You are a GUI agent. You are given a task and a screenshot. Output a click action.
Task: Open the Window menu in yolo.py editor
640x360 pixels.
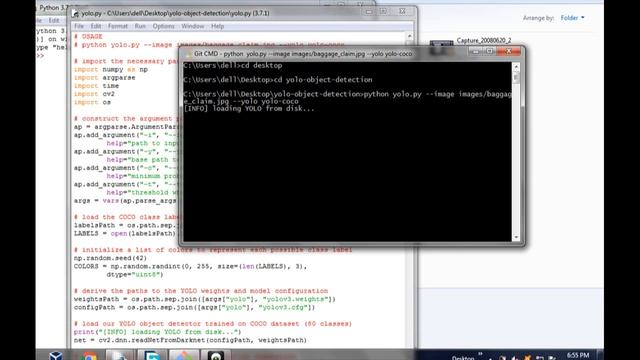[x=193, y=26]
